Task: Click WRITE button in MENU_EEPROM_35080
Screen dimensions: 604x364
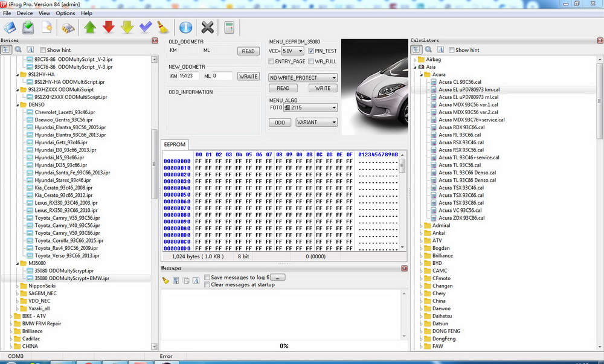Action: pos(323,88)
